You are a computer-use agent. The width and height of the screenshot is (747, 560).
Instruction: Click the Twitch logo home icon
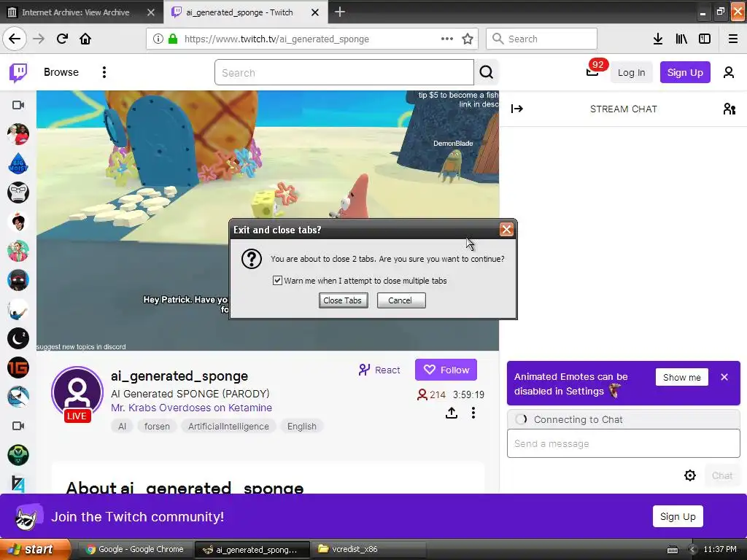[x=18, y=72]
